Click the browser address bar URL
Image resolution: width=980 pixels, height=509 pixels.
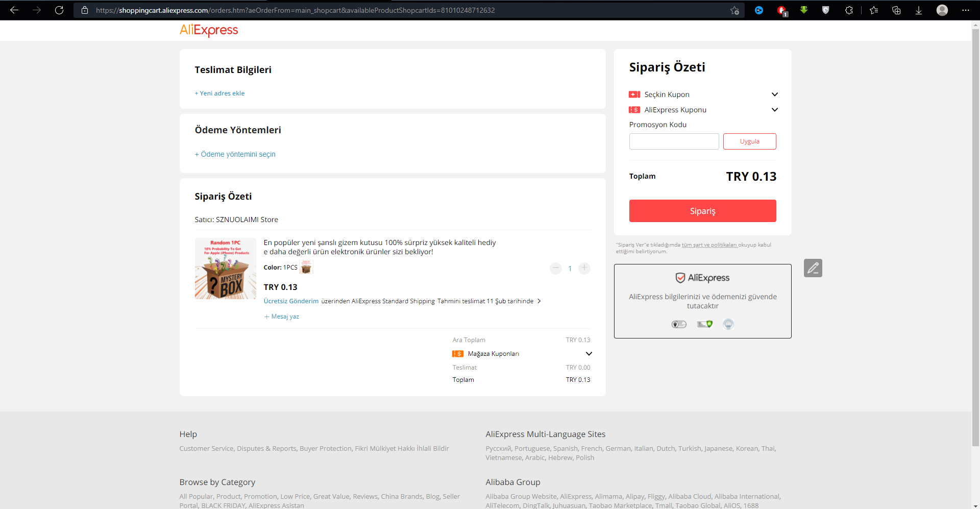295,10
